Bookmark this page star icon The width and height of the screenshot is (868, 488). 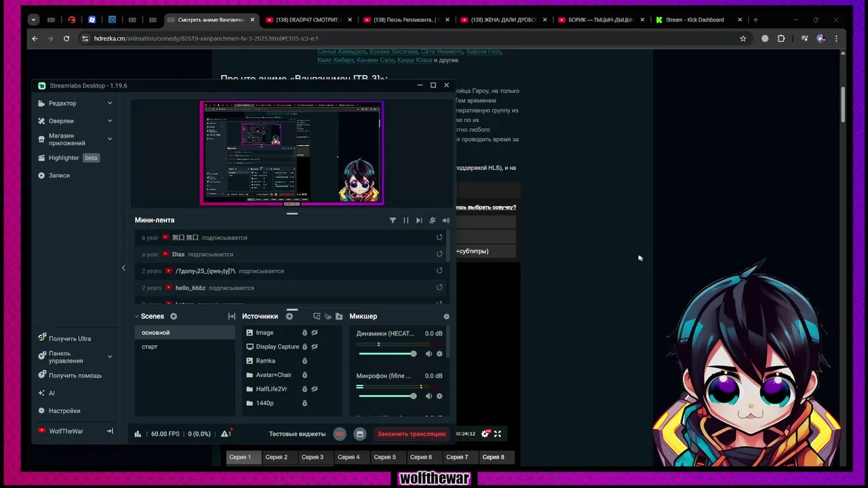click(x=743, y=39)
